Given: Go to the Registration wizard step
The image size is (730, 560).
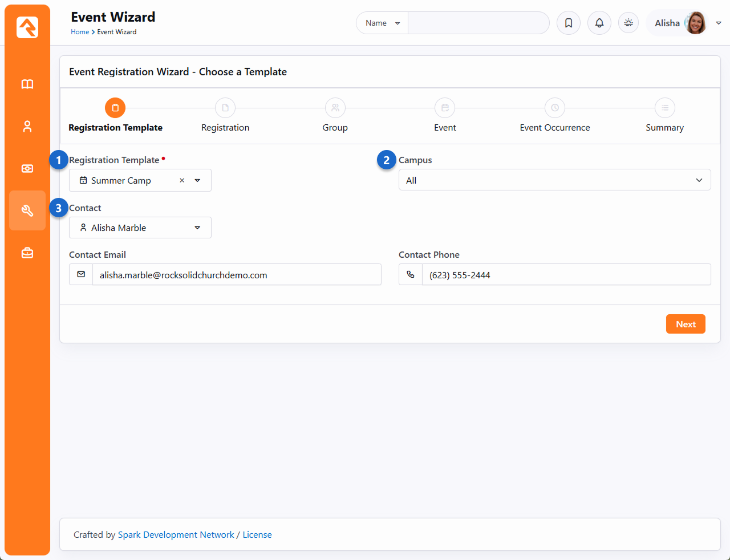Looking at the screenshot, I should (x=225, y=108).
